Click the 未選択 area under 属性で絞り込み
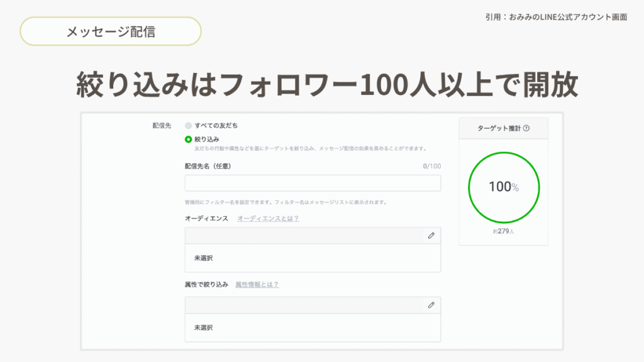The width and height of the screenshot is (644, 362). coord(203,327)
